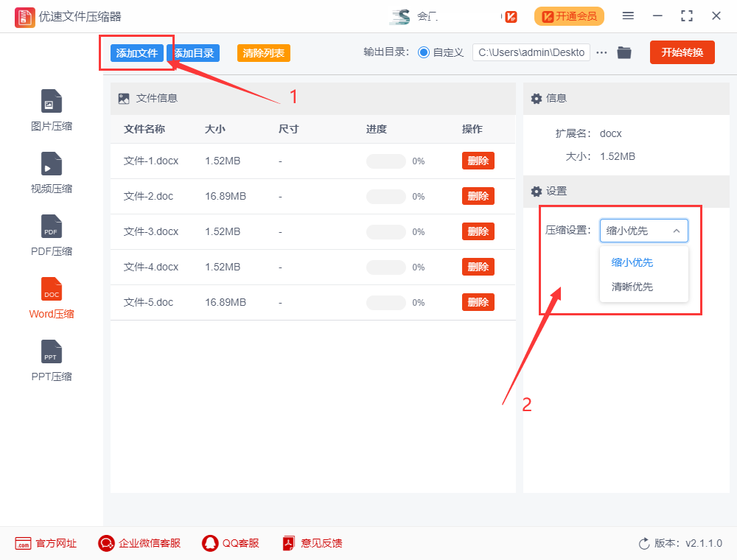
Task: Delete 文件-3.docx from list
Action: tap(478, 231)
